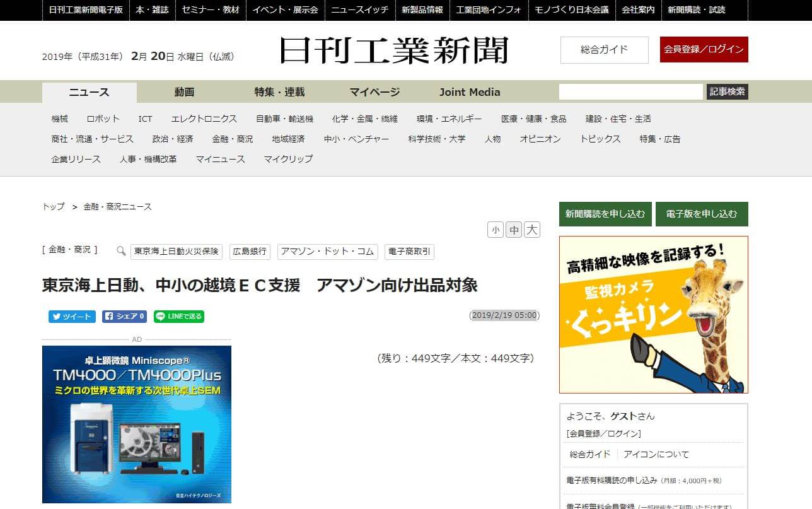Select エレクトロニクス news category
This screenshot has width=812, height=509.
[x=204, y=119]
